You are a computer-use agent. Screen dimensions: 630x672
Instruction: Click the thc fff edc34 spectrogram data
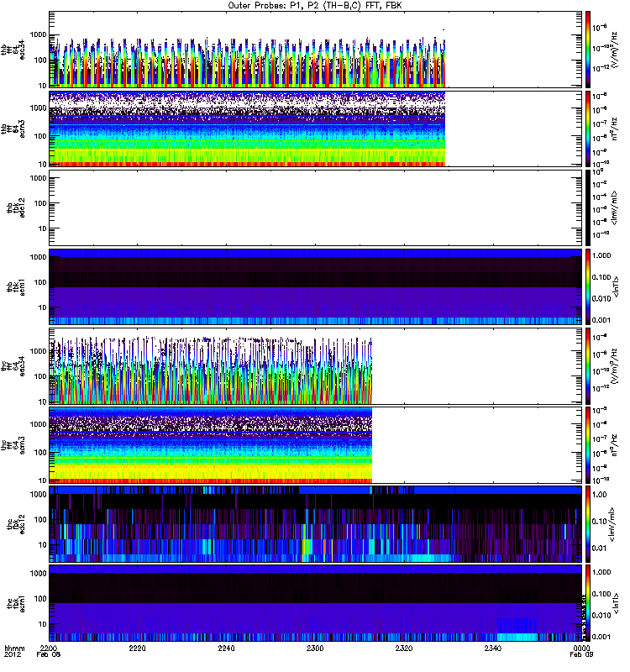[210, 366]
